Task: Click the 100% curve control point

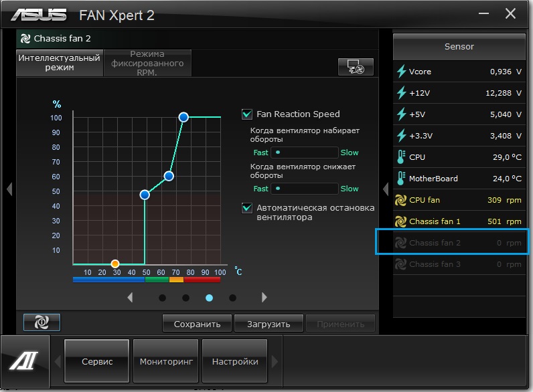Action: click(x=183, y=117)
